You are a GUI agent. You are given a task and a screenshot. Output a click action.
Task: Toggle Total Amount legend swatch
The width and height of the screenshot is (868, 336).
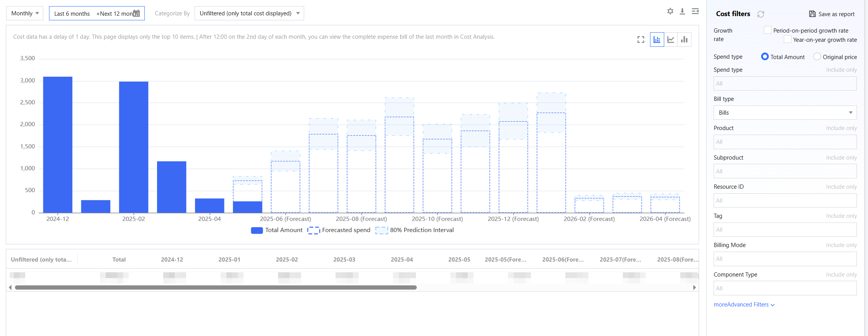click(x=257, y=230)
